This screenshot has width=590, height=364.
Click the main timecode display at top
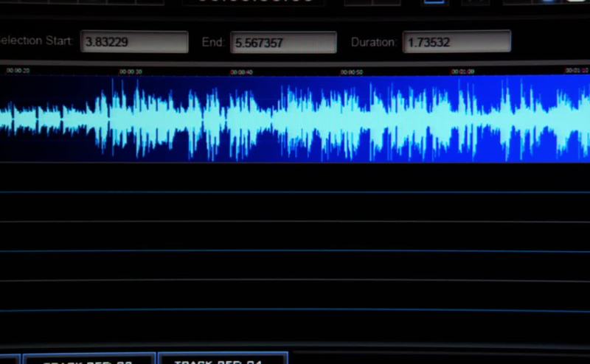coord(247,2)
